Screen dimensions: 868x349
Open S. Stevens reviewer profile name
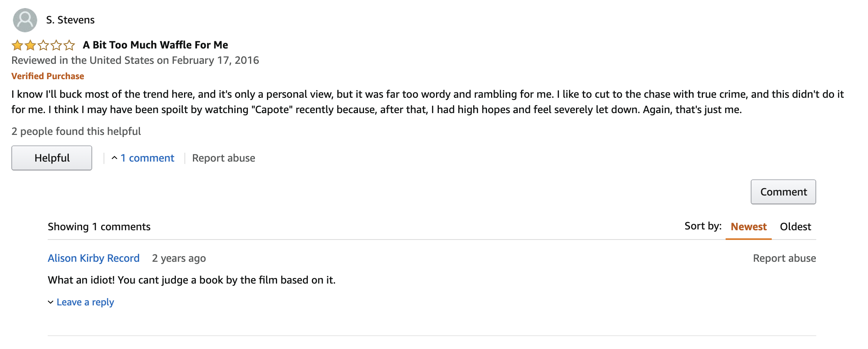pos(70,20)
